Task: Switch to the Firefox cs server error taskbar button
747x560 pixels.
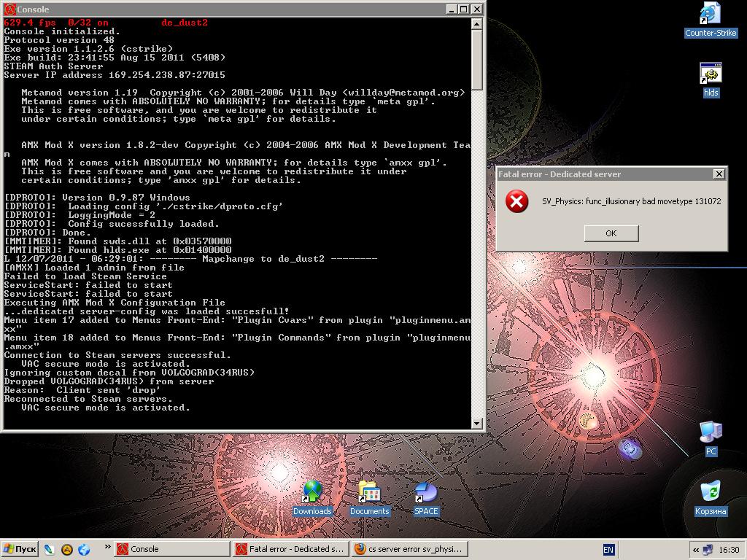Action: pyautogui.click(x=410, y=549)
